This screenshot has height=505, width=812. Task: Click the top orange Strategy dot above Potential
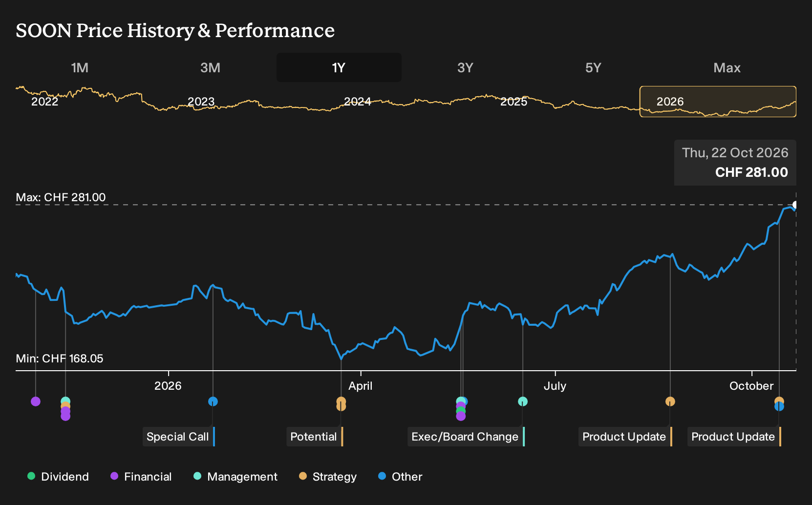(341, 401)
